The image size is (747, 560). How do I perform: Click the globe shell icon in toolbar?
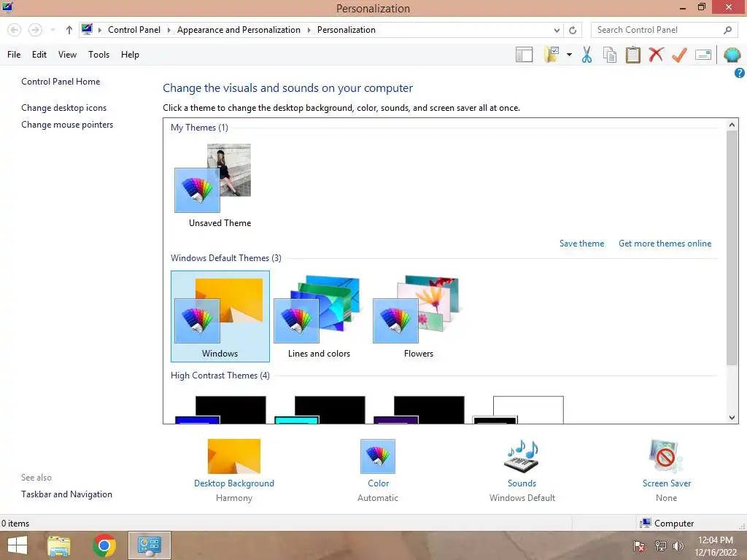click(732, 55)
